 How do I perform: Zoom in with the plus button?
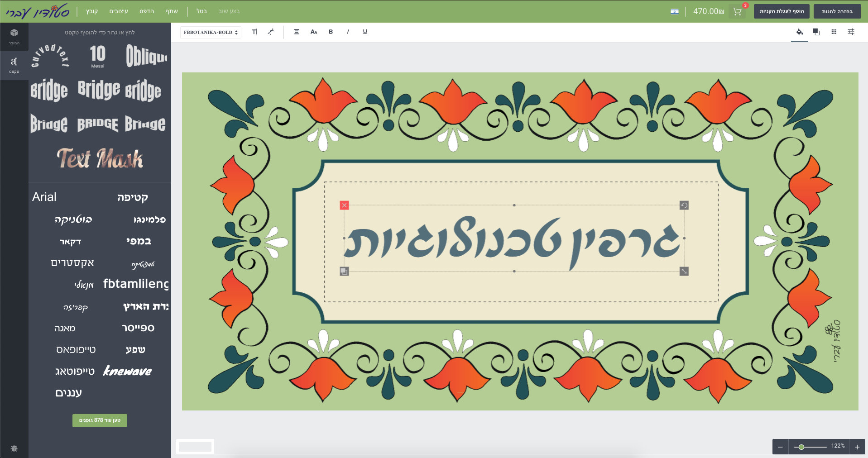point(857,447)
